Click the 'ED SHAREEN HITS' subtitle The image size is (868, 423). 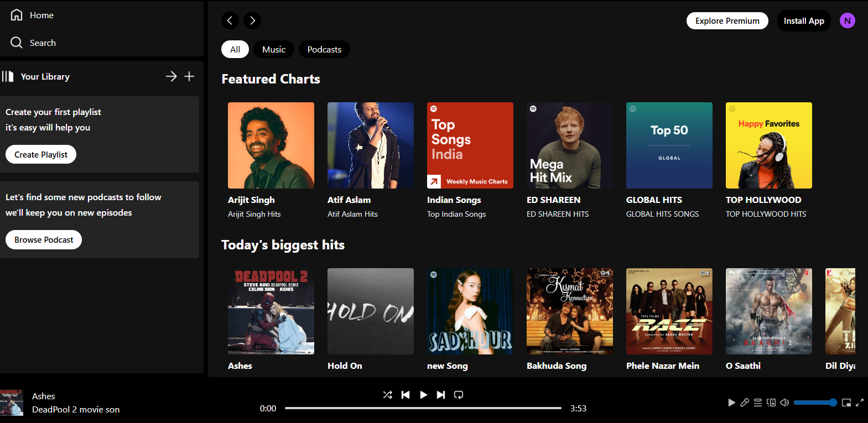point(558,214)
